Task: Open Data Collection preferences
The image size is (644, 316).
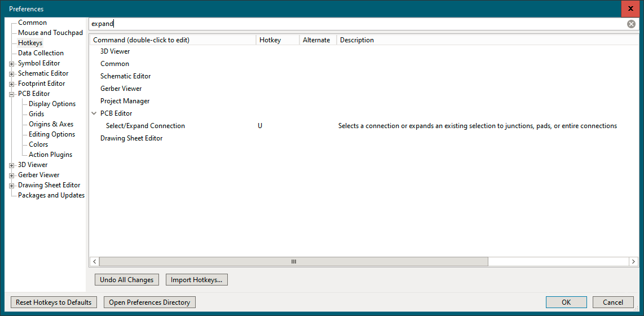Action: coord(41,53)
